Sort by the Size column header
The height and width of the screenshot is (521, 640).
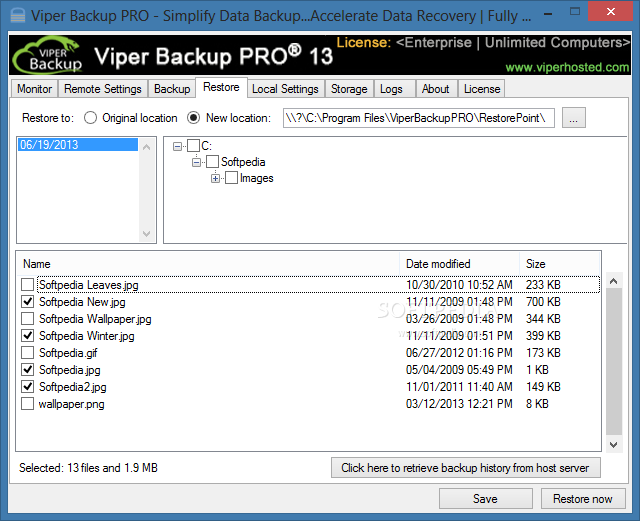(559, 264)
